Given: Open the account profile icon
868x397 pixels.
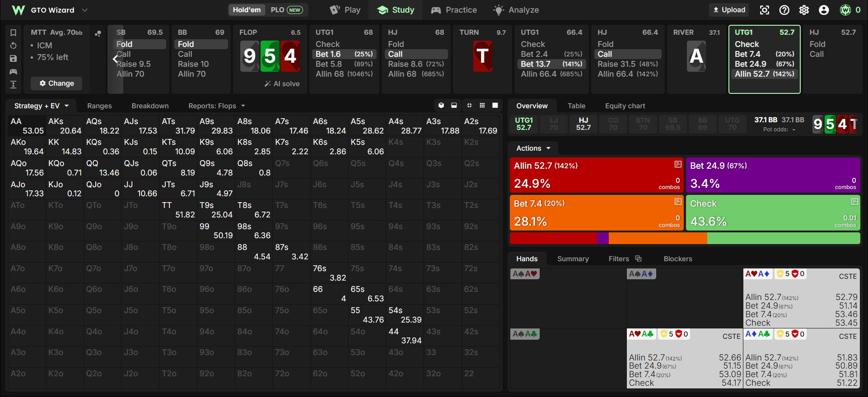Looking at the screenshot, I should (824, 10).
